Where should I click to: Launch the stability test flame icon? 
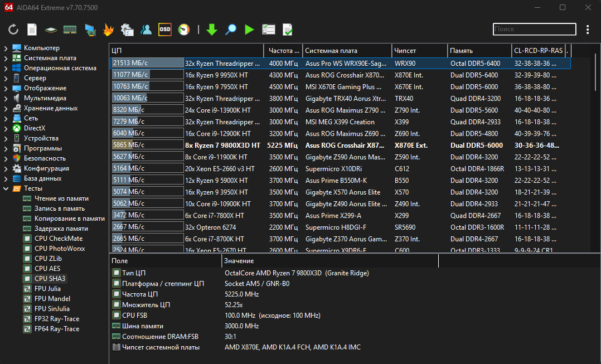point(109,30)
